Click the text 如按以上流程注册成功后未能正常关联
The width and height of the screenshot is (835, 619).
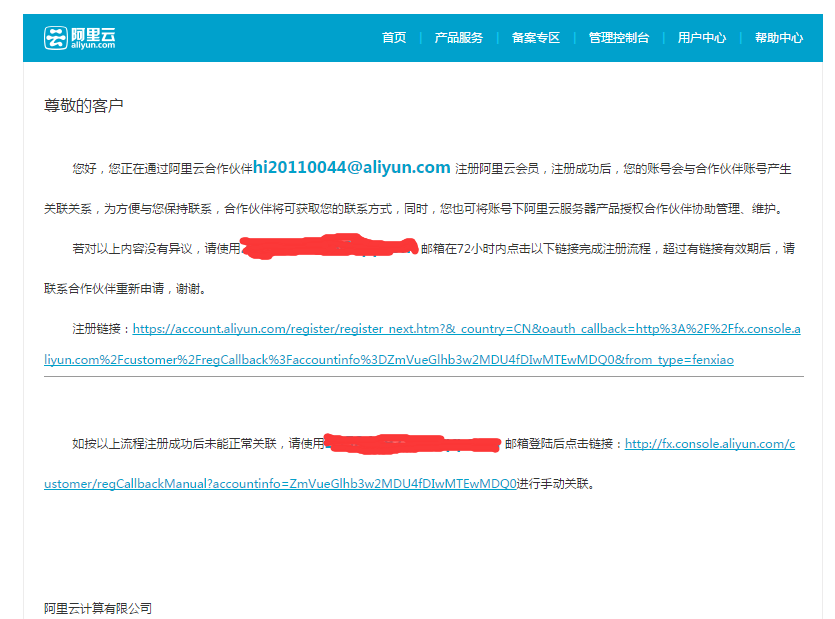[175, 444]
